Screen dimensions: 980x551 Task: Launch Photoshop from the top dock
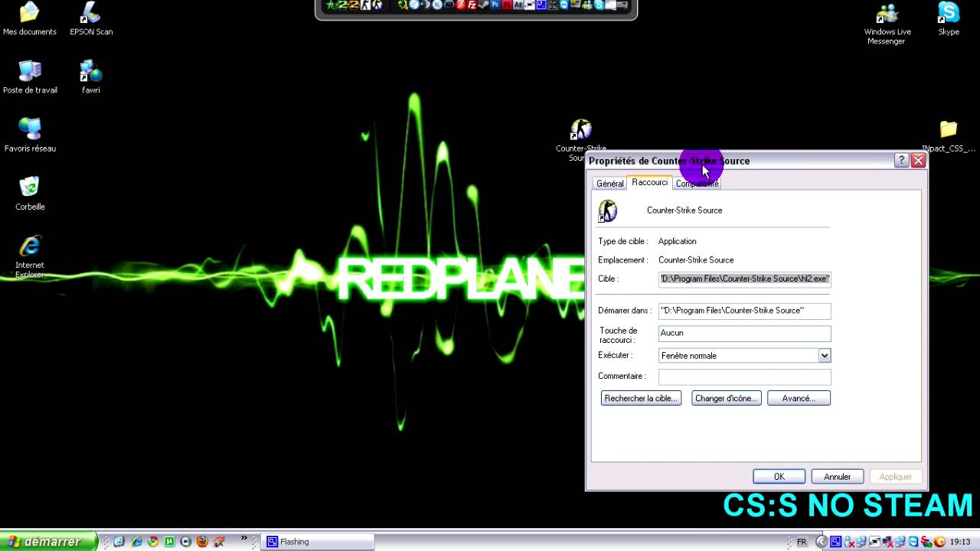point(495,5)
